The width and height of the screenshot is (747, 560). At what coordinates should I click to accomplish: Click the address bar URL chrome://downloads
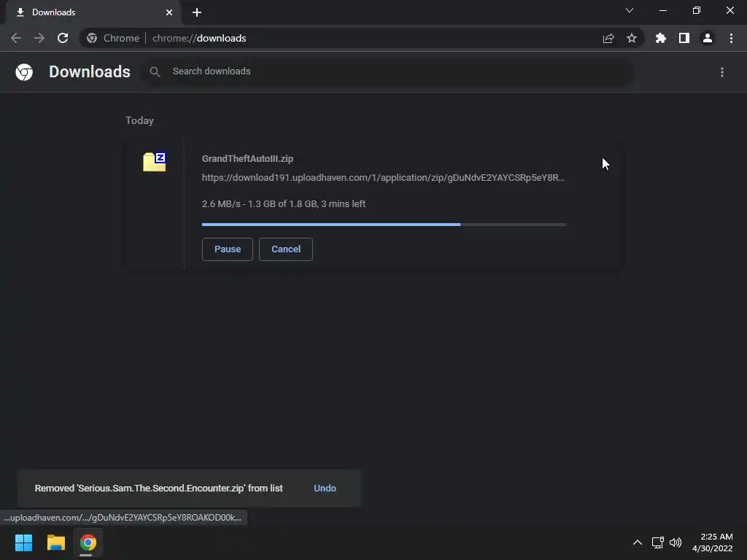(199, 38)
